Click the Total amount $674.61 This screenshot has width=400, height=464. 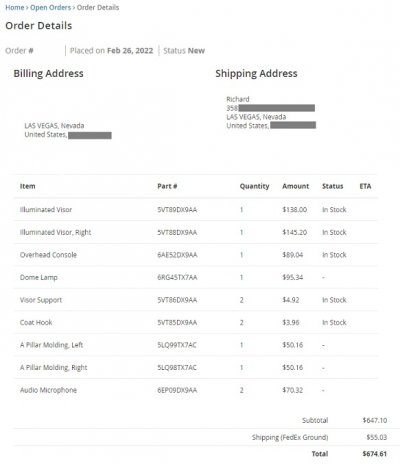(375, 454)
